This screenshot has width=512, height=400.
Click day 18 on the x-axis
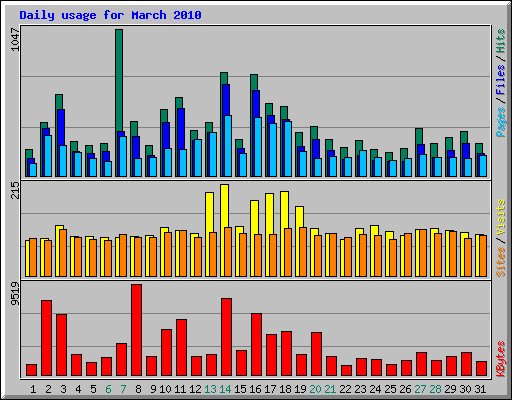pos(285,389)
